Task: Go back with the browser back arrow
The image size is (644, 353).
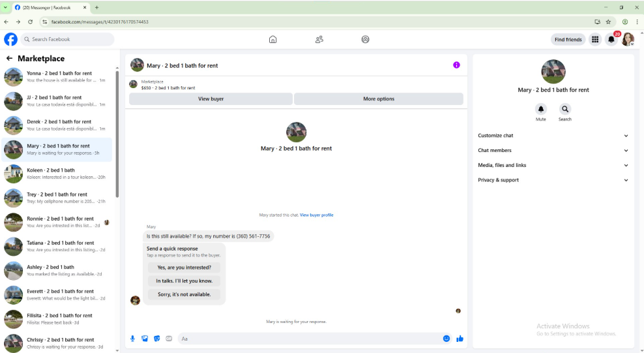Action: (6, 22)
